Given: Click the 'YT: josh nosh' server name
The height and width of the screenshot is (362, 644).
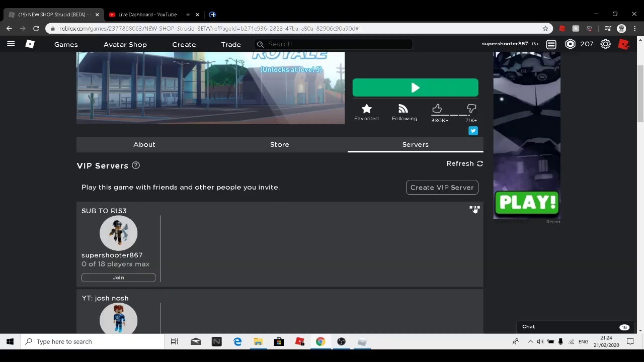Looking at the screenshot, I should coord(105,298).
